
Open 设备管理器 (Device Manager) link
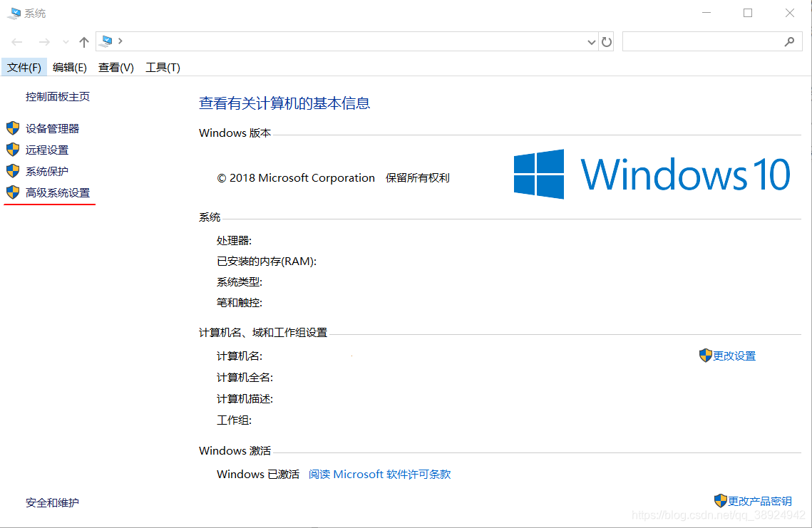coord(52,128)
